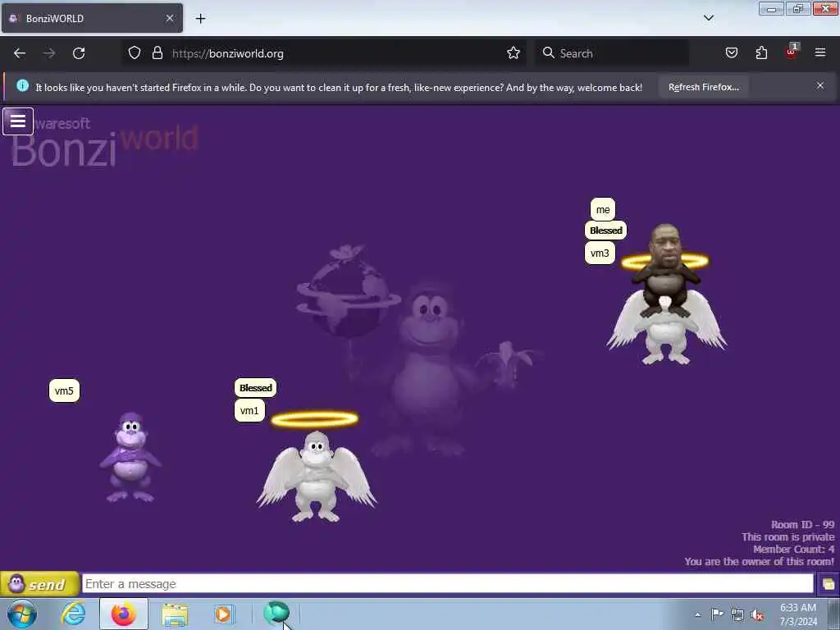Click the Enter a message field
This screenshot has width=840, height=630.
448,584
